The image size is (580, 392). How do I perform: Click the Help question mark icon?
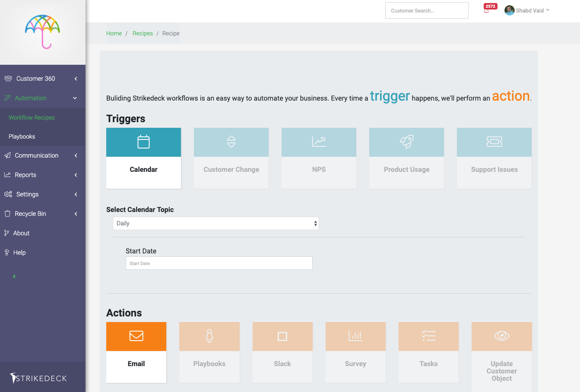[x=6, y=253]
